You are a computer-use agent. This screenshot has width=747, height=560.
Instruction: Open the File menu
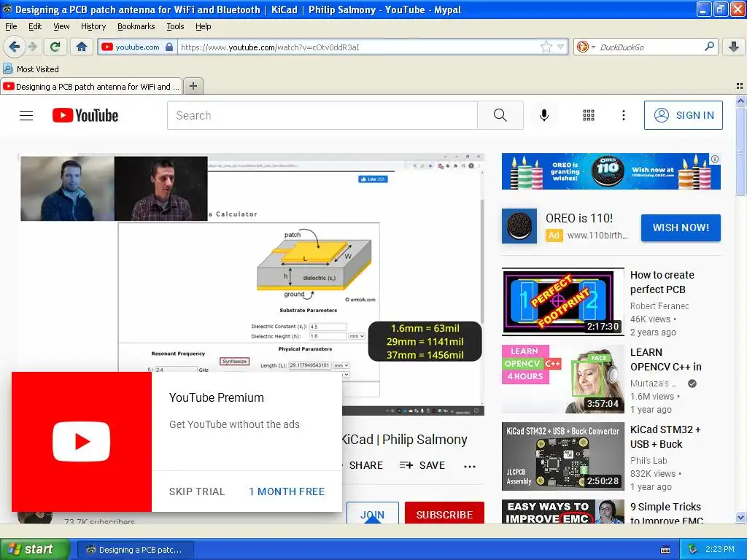tap(11, 26)
